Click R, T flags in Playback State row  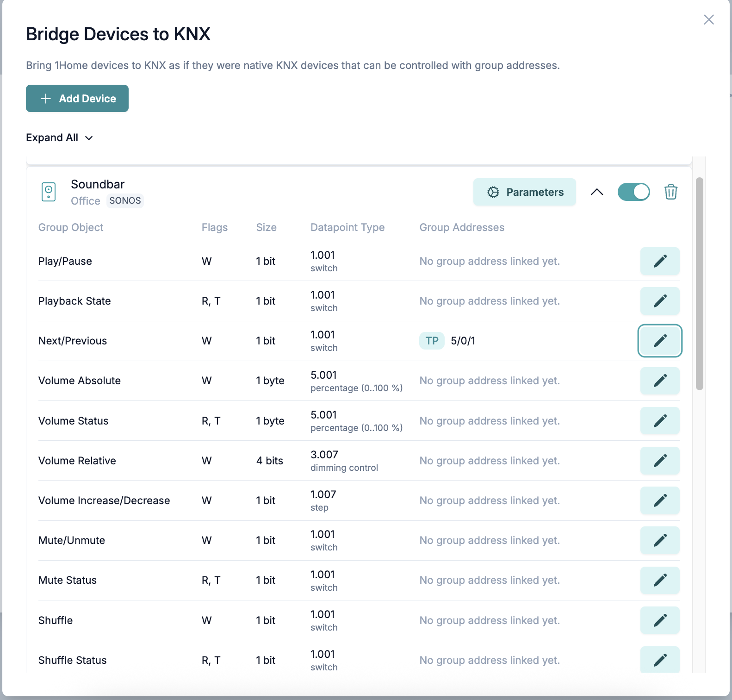[211, 301]
